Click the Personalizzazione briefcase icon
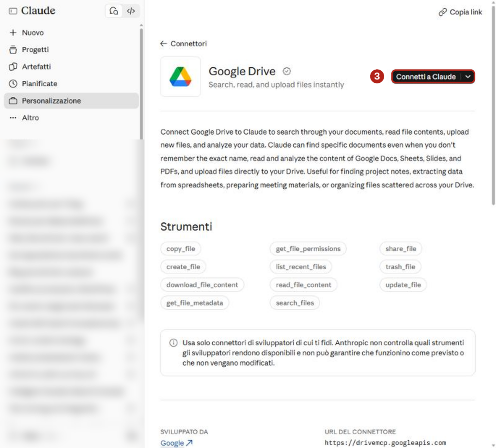The image size is (496, 448). point(13,101)
